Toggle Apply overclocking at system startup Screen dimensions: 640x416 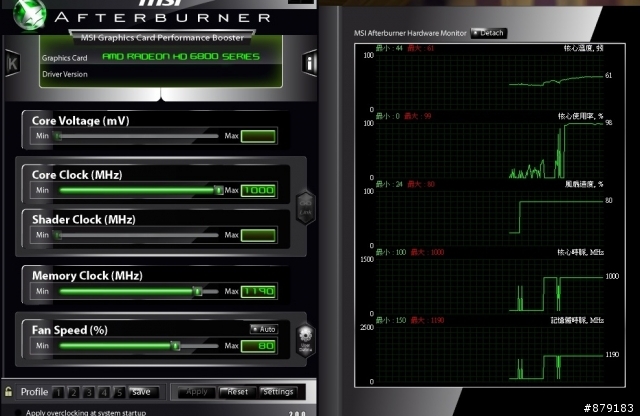pos(18,413)
